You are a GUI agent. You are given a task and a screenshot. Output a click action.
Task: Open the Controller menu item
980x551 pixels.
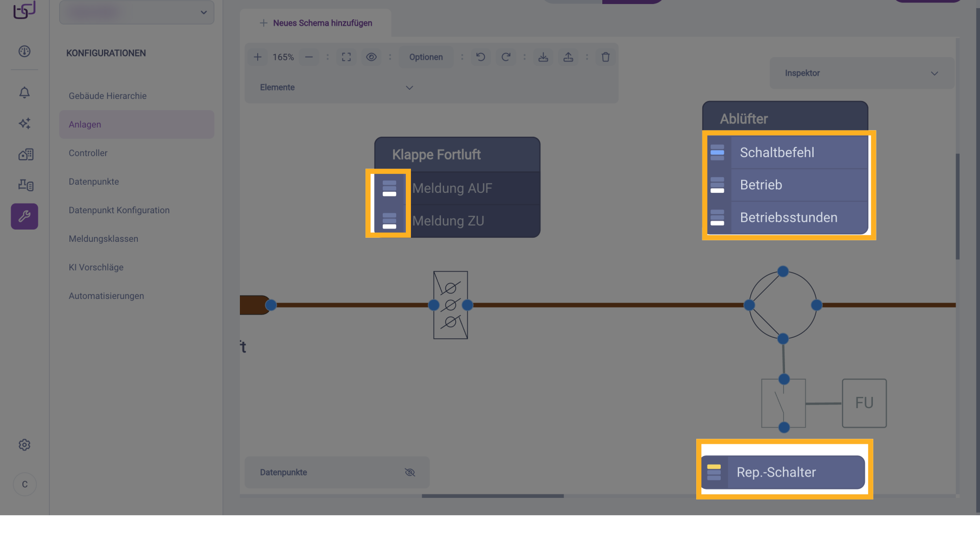coord(88,153)
